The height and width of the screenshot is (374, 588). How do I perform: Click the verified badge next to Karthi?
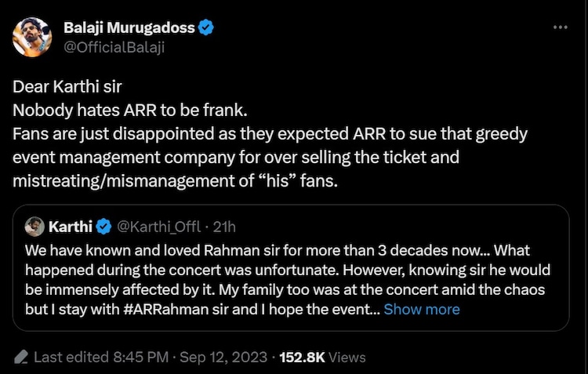tap(103, 227)
